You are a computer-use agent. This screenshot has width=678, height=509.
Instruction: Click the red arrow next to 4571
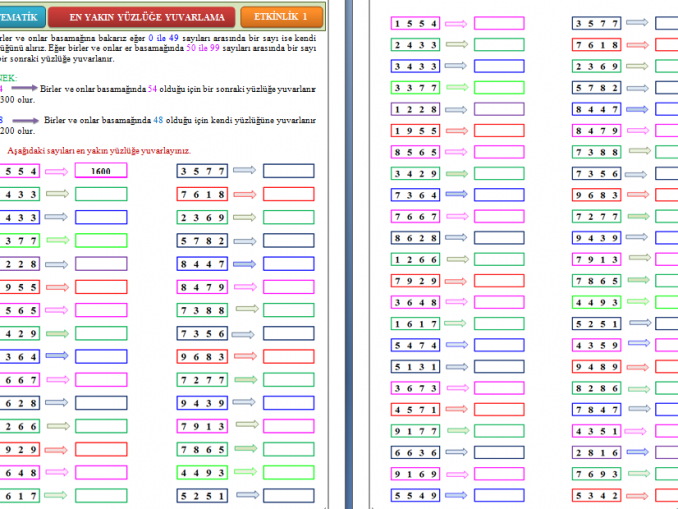click(x=456, y=409)
